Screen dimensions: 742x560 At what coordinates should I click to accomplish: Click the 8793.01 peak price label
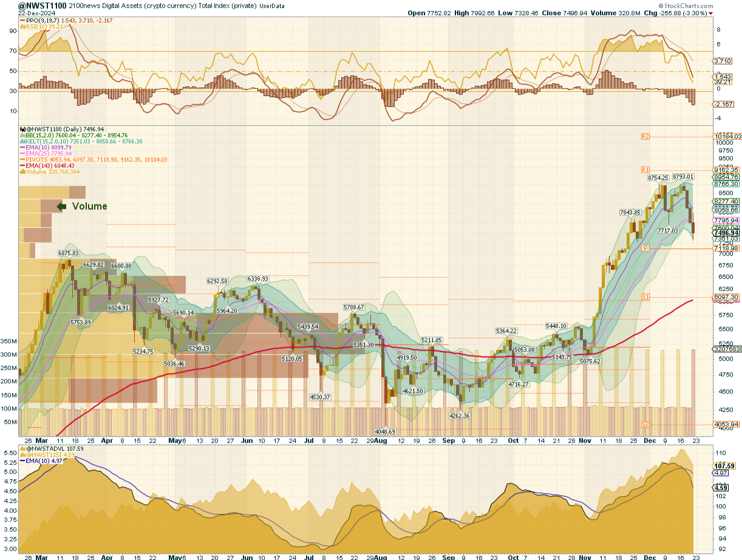[x=682, y=177]
